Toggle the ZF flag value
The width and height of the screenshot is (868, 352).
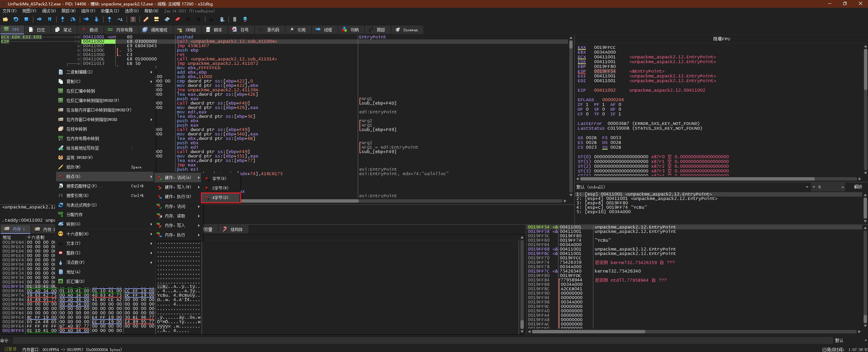click(x=587, y=105)
